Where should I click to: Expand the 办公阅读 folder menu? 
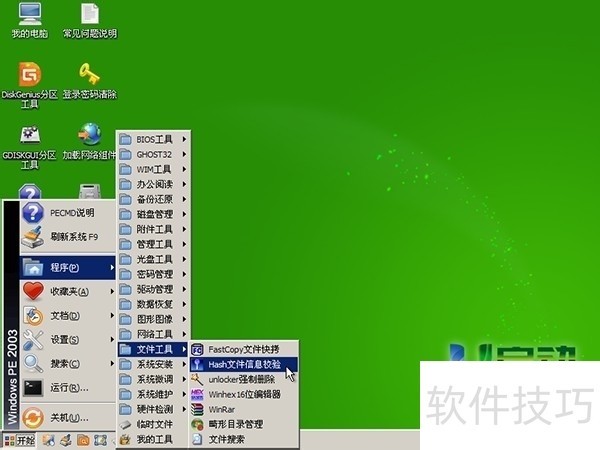[153, 184]
